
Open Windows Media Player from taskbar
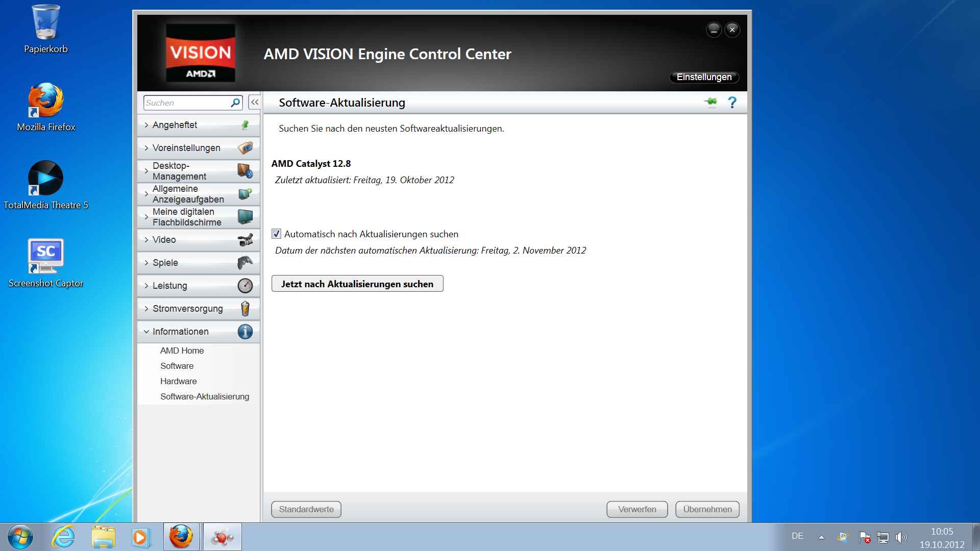[140, 537]
